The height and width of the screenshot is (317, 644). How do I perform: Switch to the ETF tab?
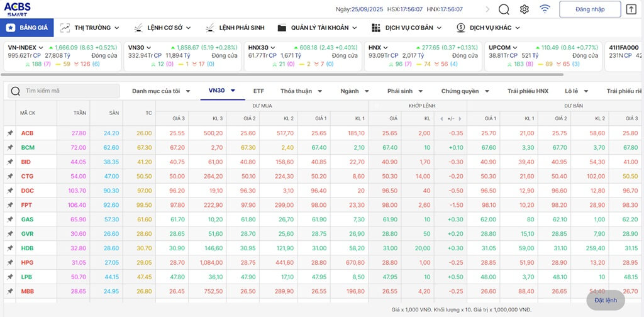(x=258, y=91)
